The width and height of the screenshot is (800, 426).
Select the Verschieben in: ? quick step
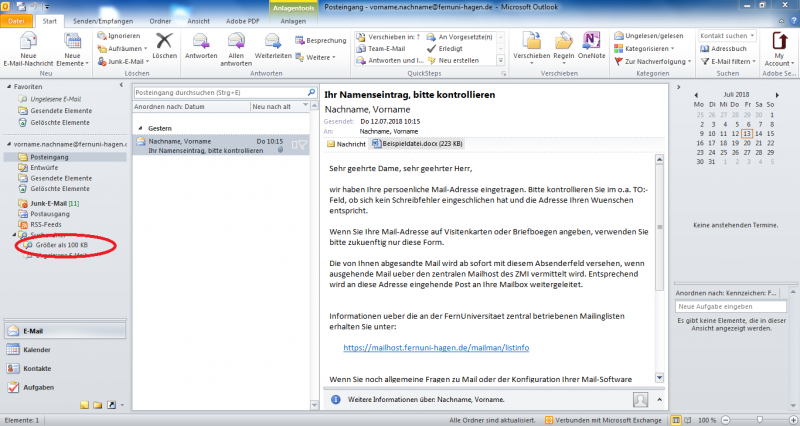pos(389,37)
